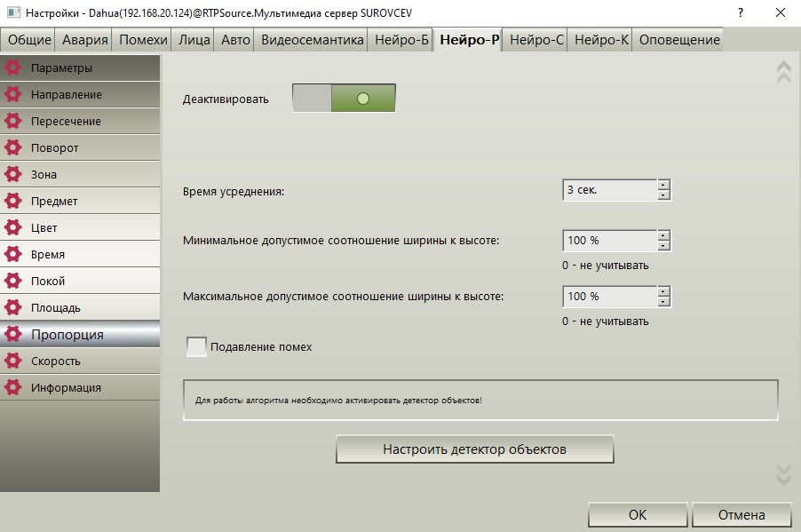Select the Авто tab
The height and width of the screenshot is (532, 801).
(235, 39)
